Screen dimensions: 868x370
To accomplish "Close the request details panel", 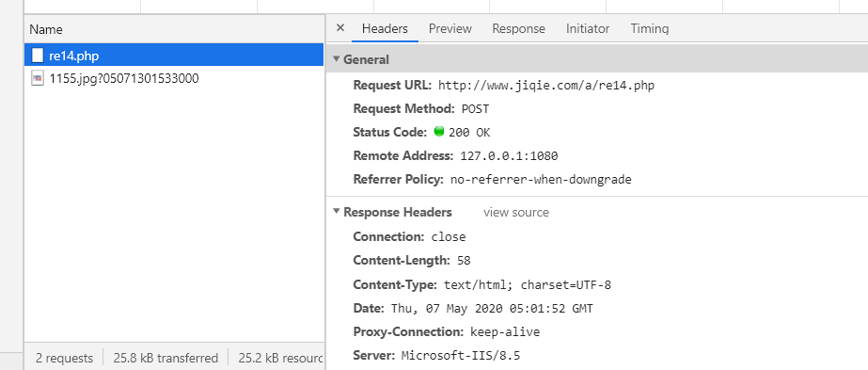I will point(340,28).
